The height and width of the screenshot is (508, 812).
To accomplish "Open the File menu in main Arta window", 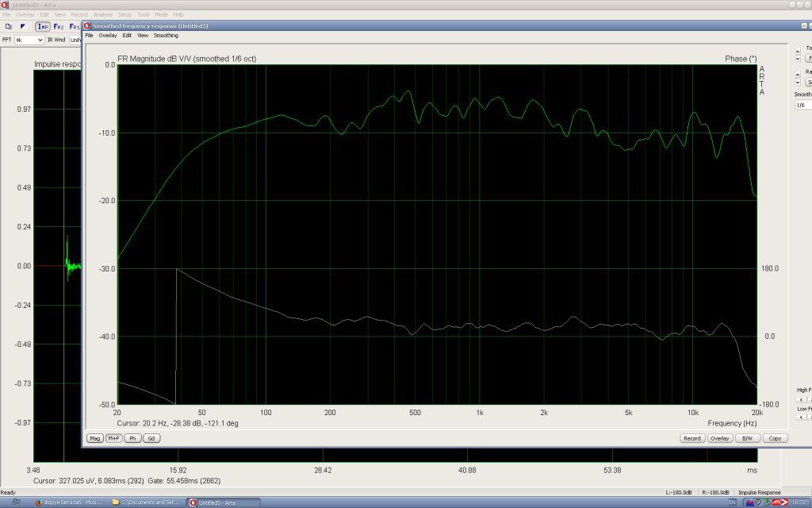I will [x=6, y=14].
